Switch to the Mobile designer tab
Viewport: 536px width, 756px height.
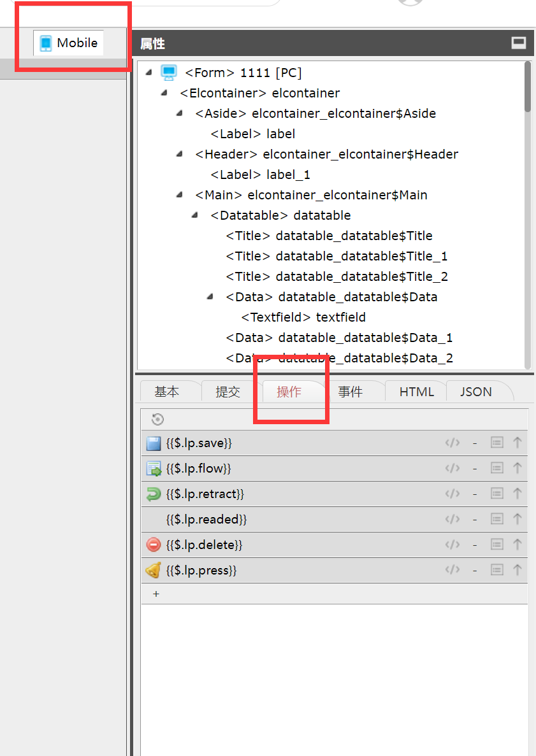[68, 43]
